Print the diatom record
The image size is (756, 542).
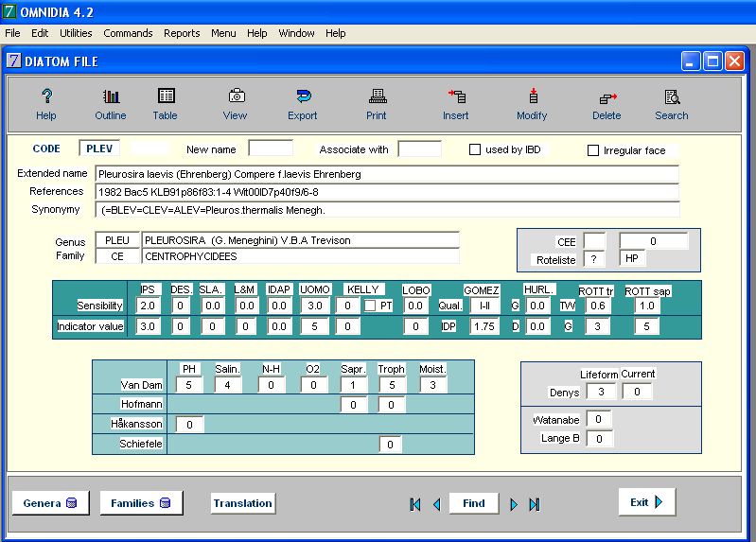pyautogui.click(x=377, y=105)
